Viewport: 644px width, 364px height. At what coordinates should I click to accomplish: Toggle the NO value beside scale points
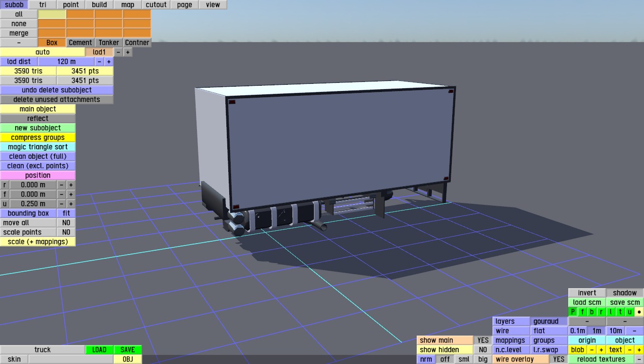click(x=66, y=232)
